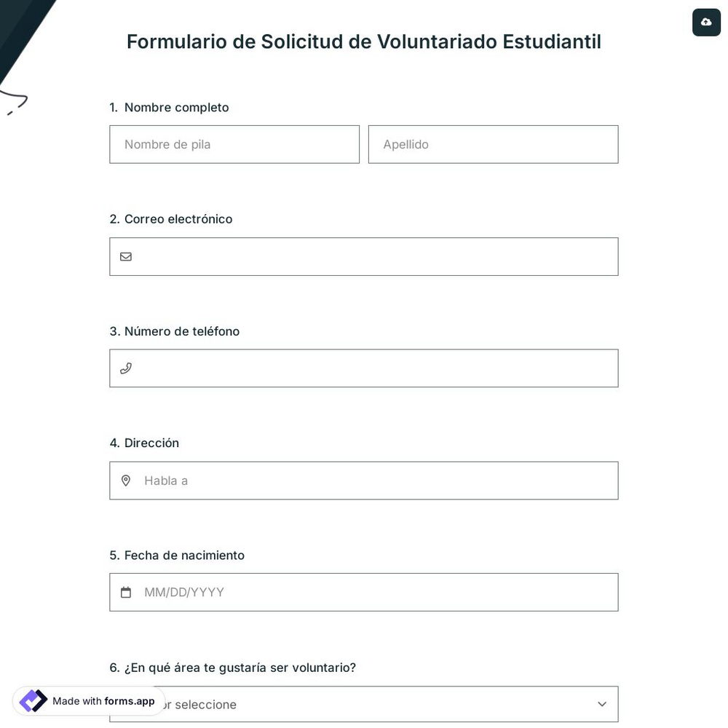The width and height of the screenshot is (728, 728).
Task: Click the calendar icon in Fecha de nacimiento
Action: click(126, 592)
